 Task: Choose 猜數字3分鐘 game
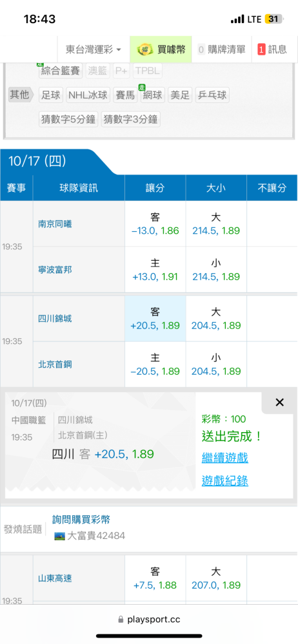(x=130, y=120)
